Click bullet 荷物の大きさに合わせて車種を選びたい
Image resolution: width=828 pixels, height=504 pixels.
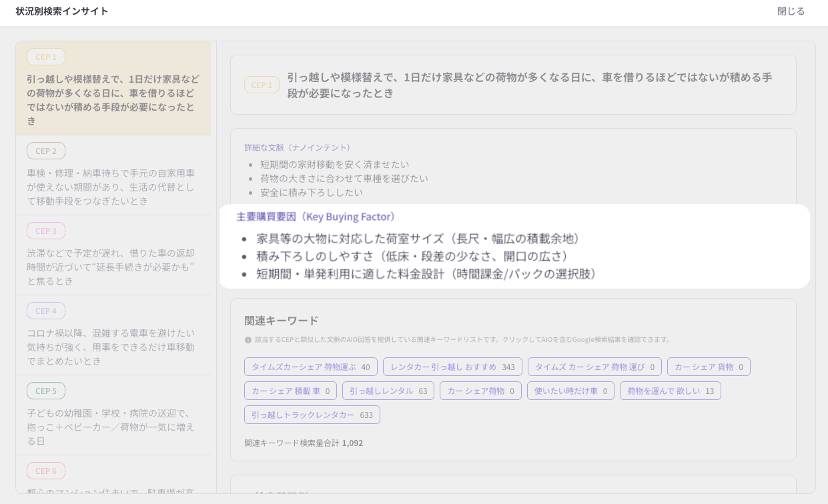pyautogui.click(x=344, y=178)
